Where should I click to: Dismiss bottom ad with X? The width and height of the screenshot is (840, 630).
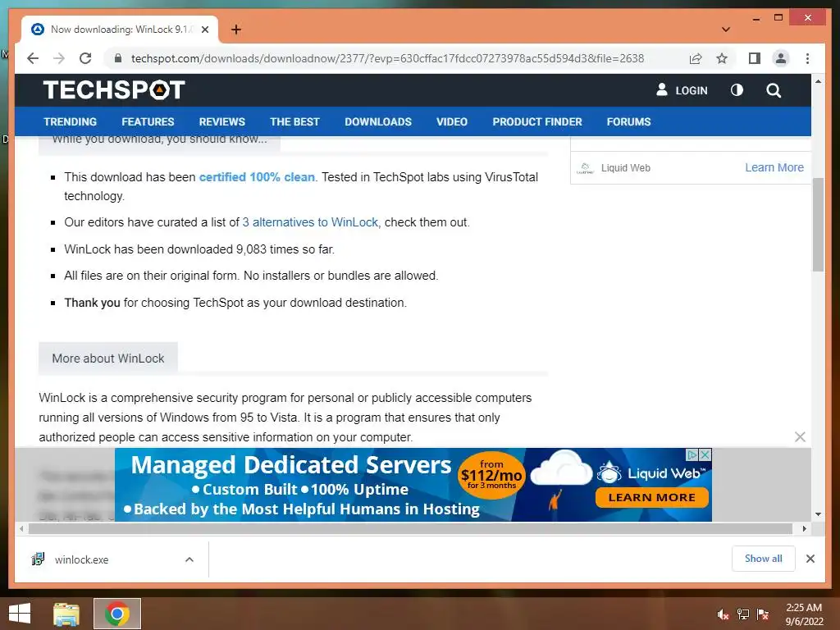(800, 436)
